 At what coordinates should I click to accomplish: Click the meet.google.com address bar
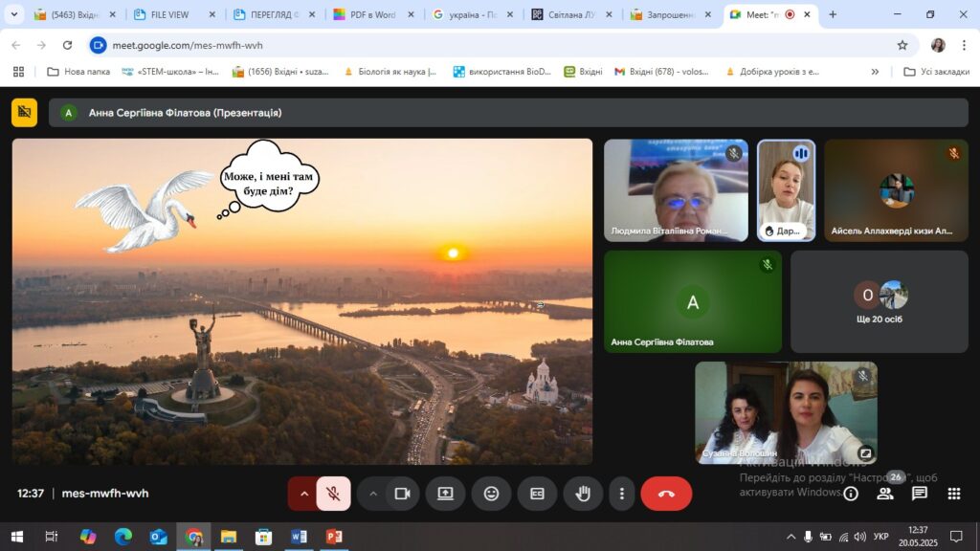tap(479, 45)
